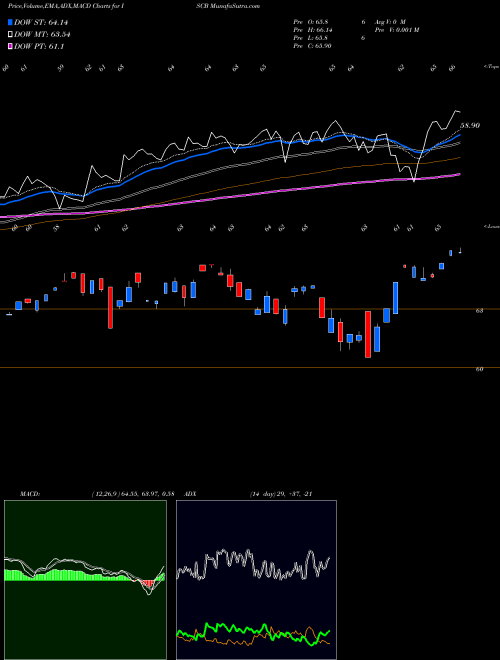This screenshot has height=660, width=500.
Task: Click the magenta DOW PT legend swatch
Action: click(x=10, y=47)
